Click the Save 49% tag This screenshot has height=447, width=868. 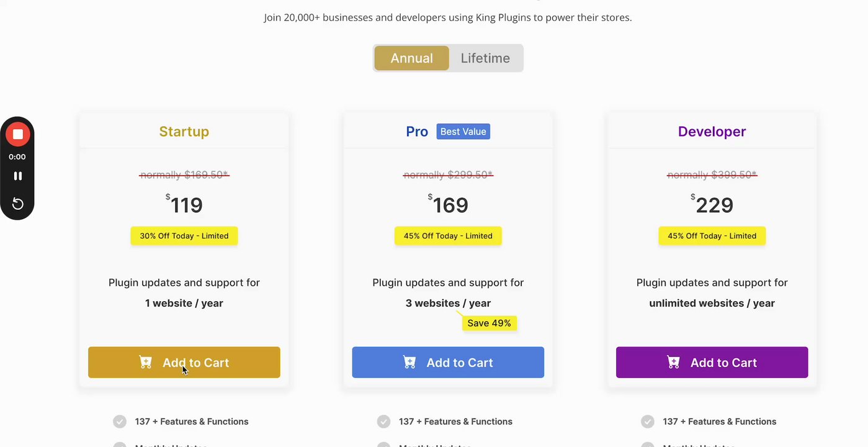point(489,323)
